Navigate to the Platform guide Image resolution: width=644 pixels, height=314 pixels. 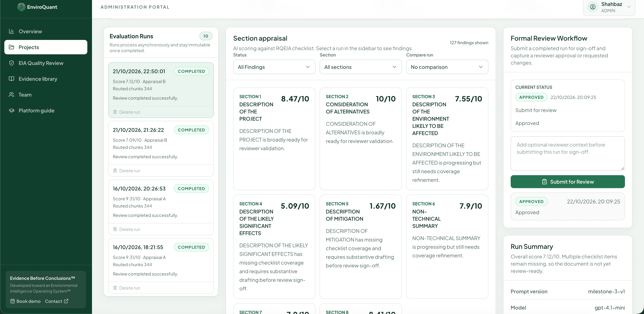[46, 110]
